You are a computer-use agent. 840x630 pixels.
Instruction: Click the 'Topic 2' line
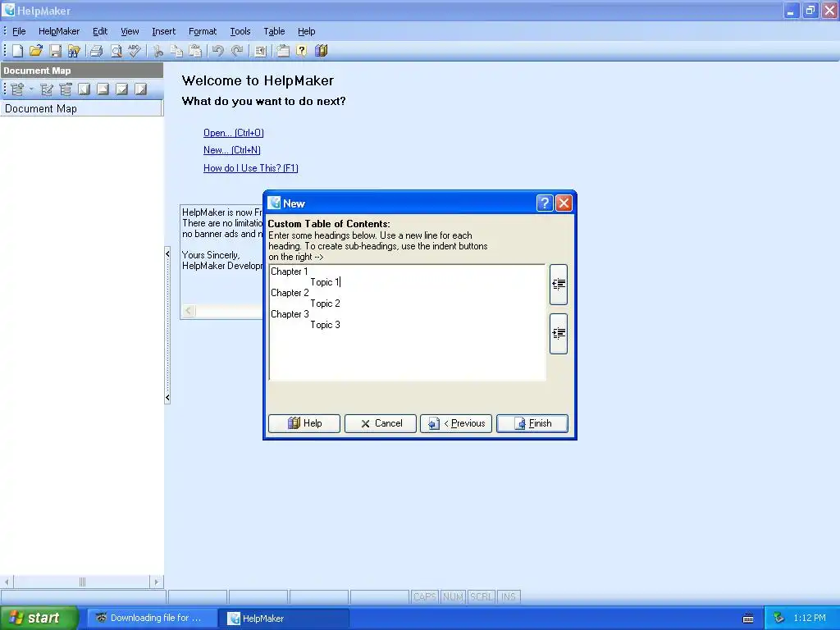[x=325, y=304]
